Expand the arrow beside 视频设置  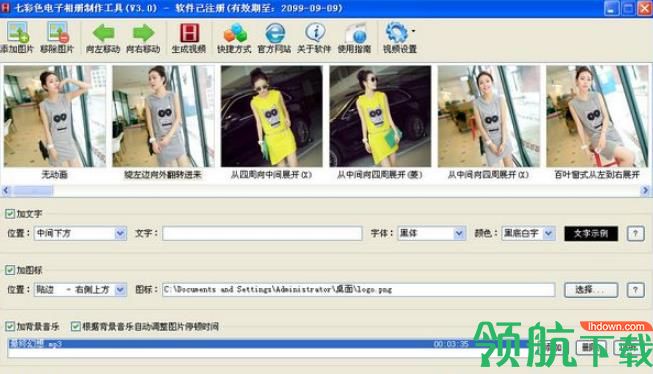[x=413, y=31]
